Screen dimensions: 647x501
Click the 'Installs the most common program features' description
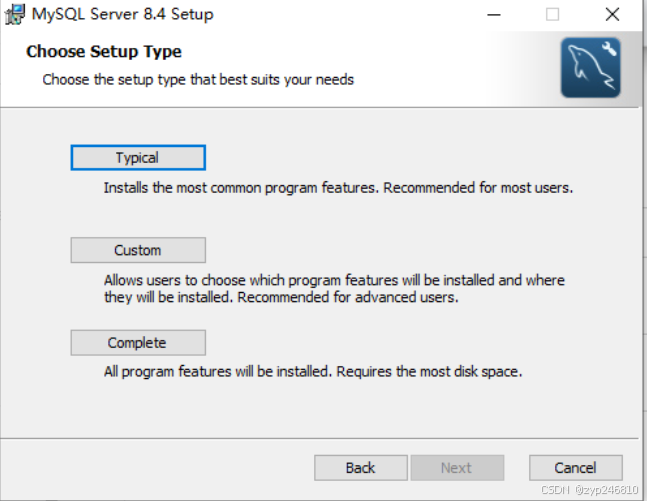[338, 188]
